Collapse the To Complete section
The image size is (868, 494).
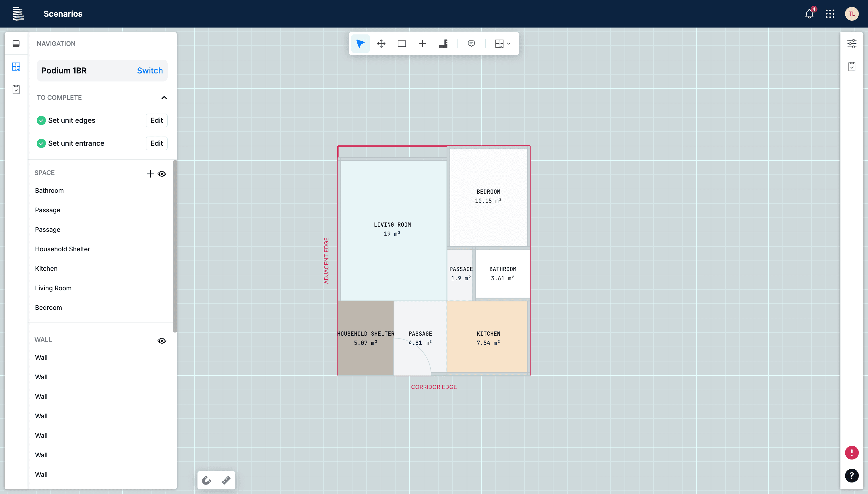[x=164, y=98]
